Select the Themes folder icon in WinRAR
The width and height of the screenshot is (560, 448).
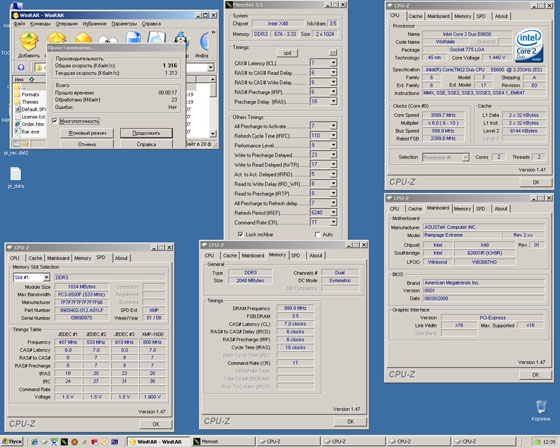pyautogui.click(x=18, y=102)
